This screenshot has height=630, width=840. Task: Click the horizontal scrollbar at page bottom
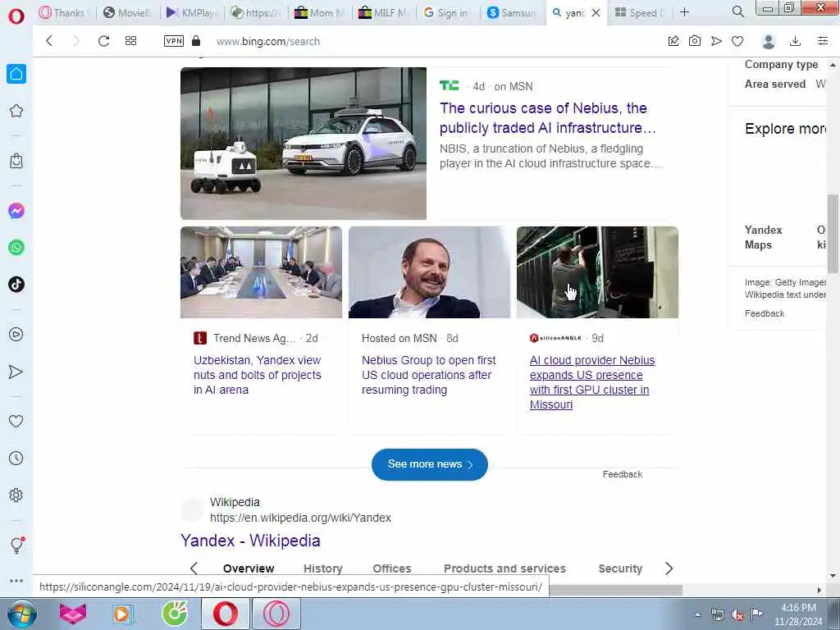point(615,590)
